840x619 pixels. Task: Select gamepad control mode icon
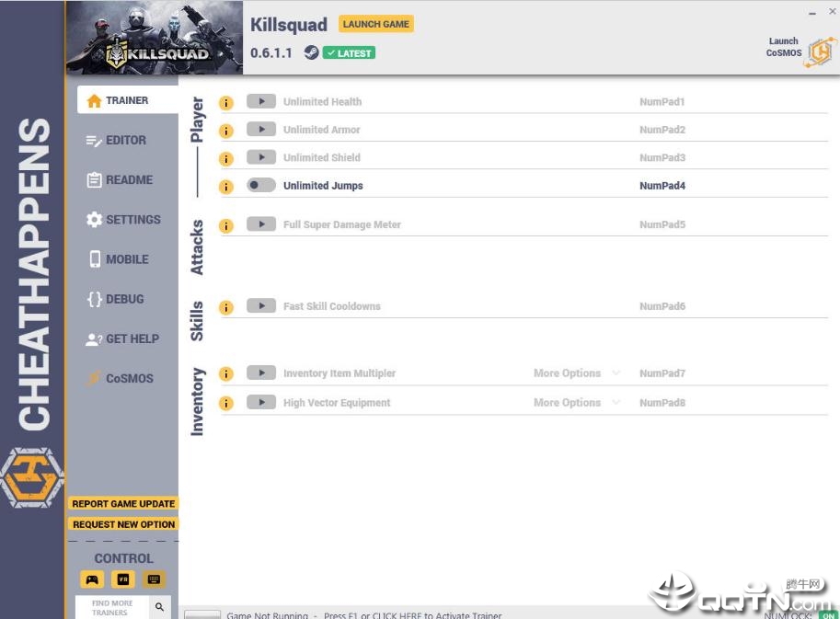92,579
